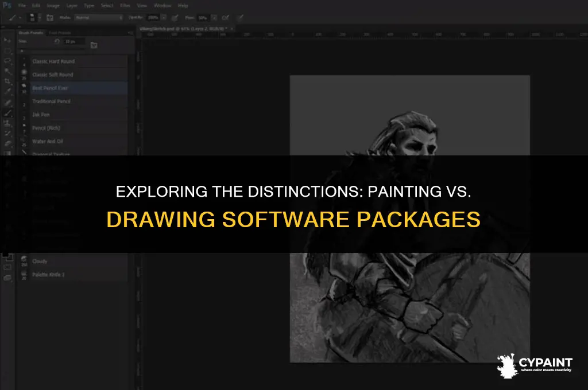Click the viking sketch on canvas
The width and height of the screenshot is (588, 390).
410,219
